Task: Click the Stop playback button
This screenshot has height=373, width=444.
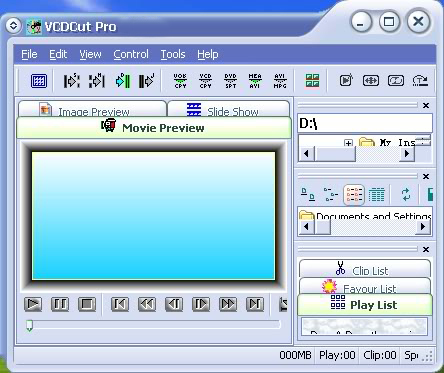Action: coord(87,304)
